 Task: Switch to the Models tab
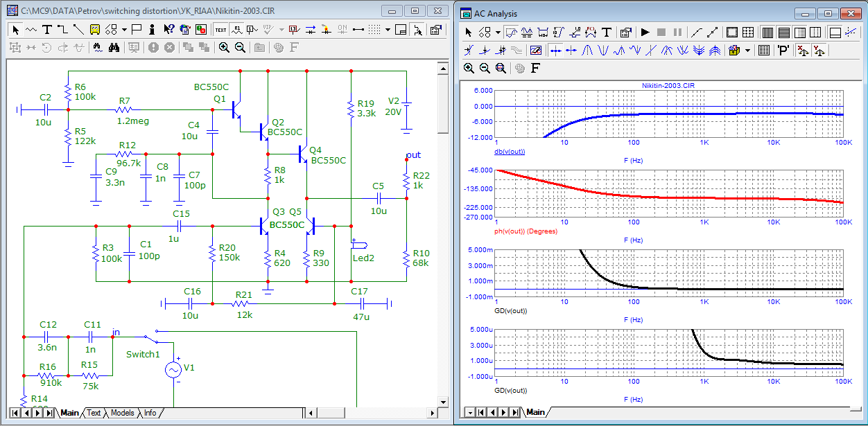pos(122,413)
